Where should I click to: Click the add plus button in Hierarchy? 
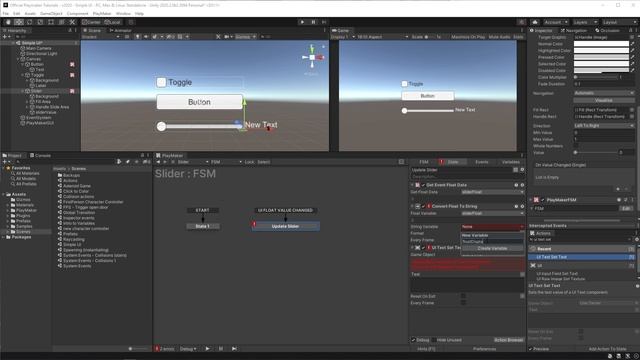[x=5, y=37]
